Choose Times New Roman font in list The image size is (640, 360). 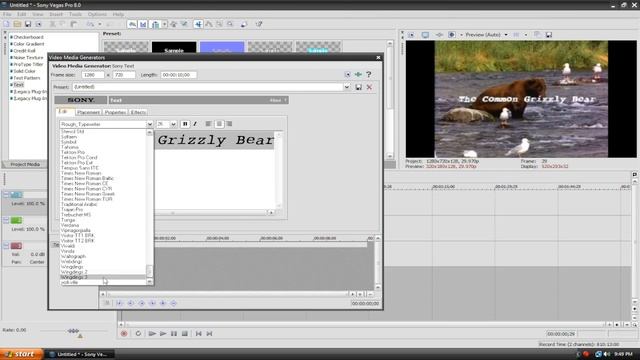(x=103, y=173)
